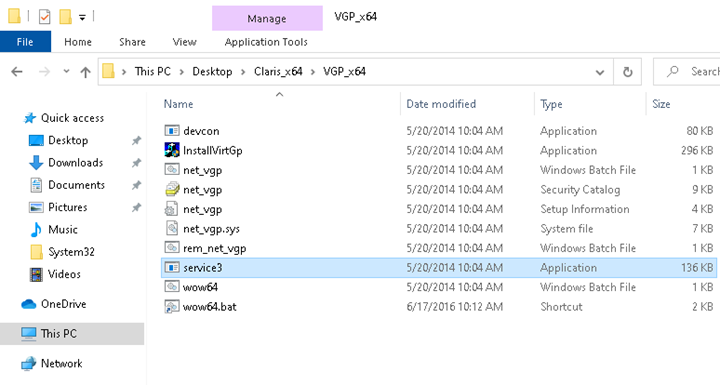
Task: Open address bar history dropdown
Action: [600, 72]
